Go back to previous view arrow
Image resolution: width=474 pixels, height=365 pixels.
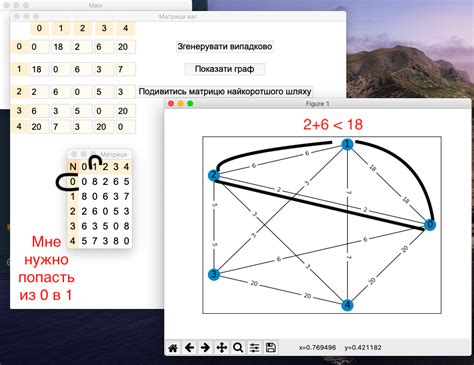(x=189, y=348)
